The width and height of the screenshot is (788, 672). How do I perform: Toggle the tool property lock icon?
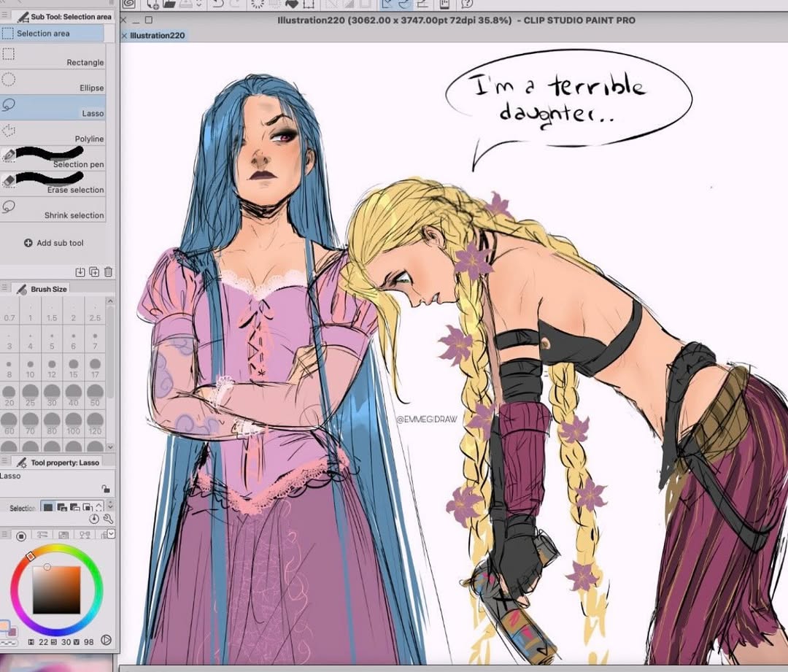click(106, 489)
